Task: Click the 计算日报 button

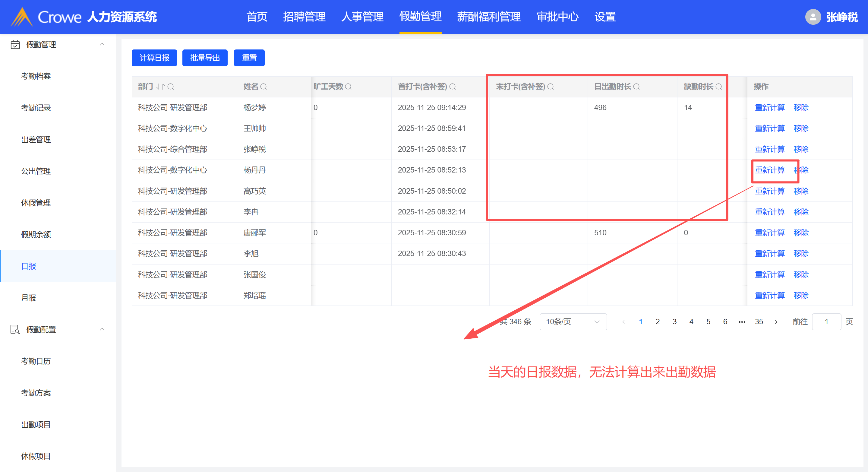Action: click(154, 58)
